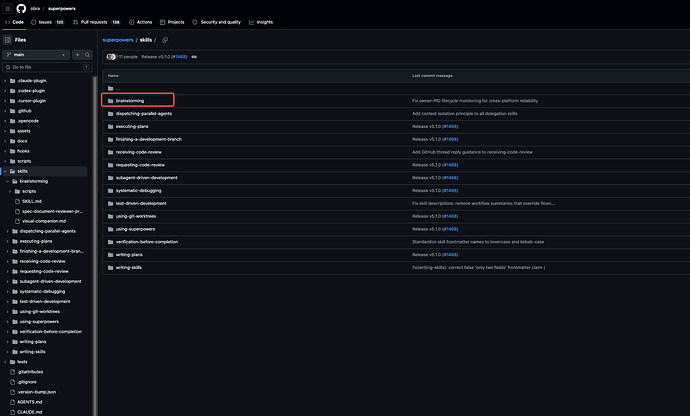Open the Security and quality tab
Image resolution: width=690 pixels, height=416 pixels.
[217, 22]
